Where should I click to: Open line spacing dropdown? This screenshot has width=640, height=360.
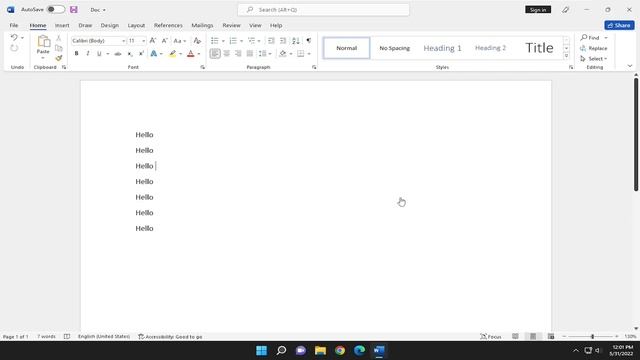[265, 53]
